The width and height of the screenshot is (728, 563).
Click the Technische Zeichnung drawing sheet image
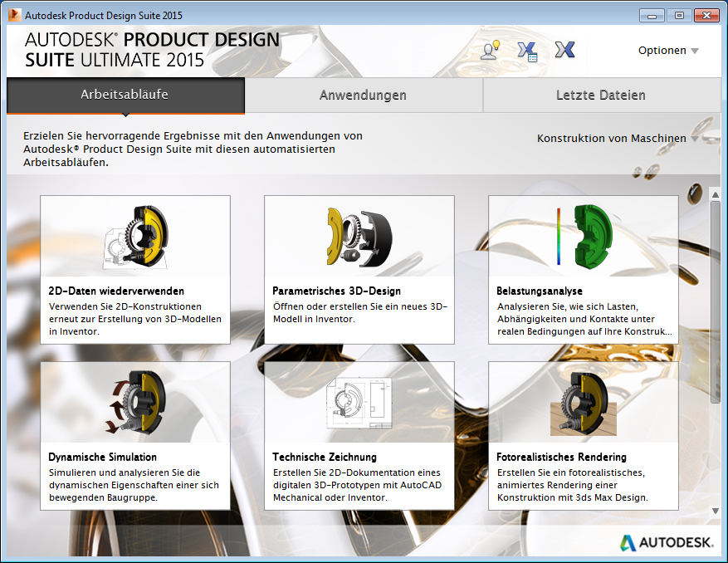click(x=359, y=402)
